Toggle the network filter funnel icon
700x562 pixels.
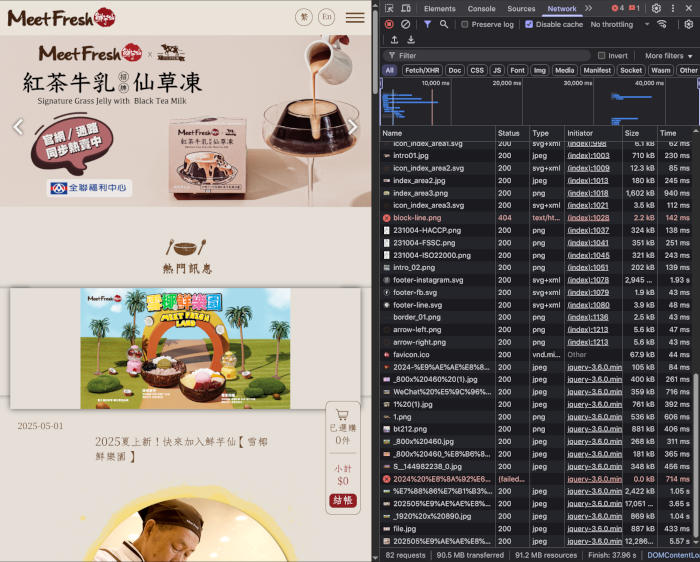(427, 24)
